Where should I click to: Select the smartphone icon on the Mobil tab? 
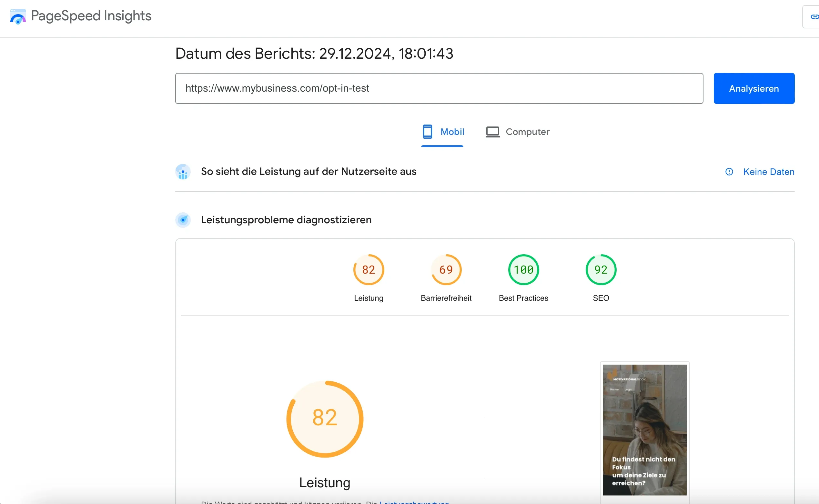[x=428, y=132]
